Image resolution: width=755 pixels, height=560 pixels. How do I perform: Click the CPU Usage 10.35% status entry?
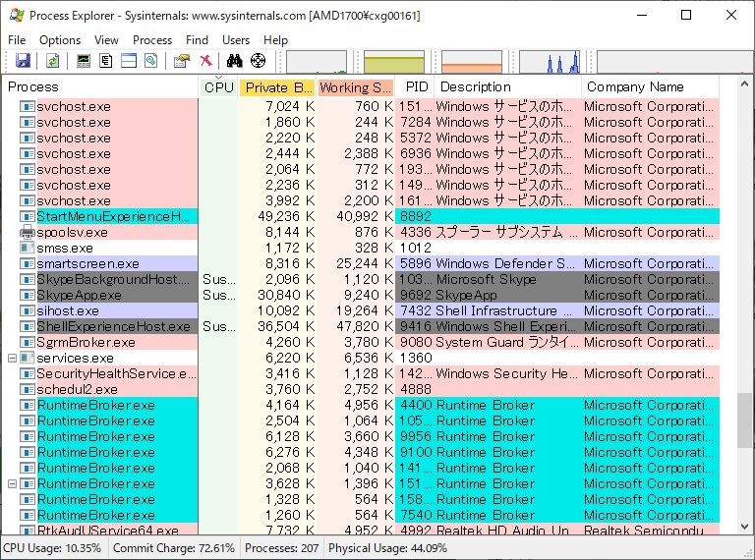(x=52, y=548)
